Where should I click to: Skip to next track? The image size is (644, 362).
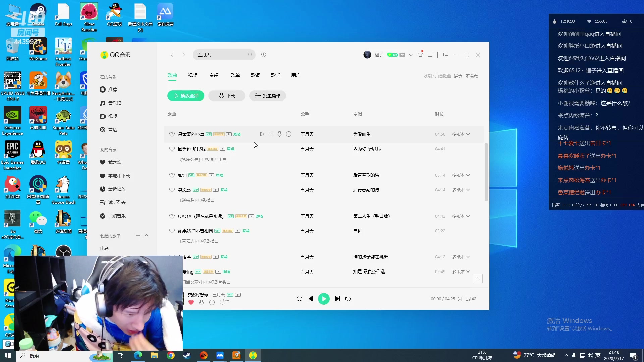[x=337, y=299]
